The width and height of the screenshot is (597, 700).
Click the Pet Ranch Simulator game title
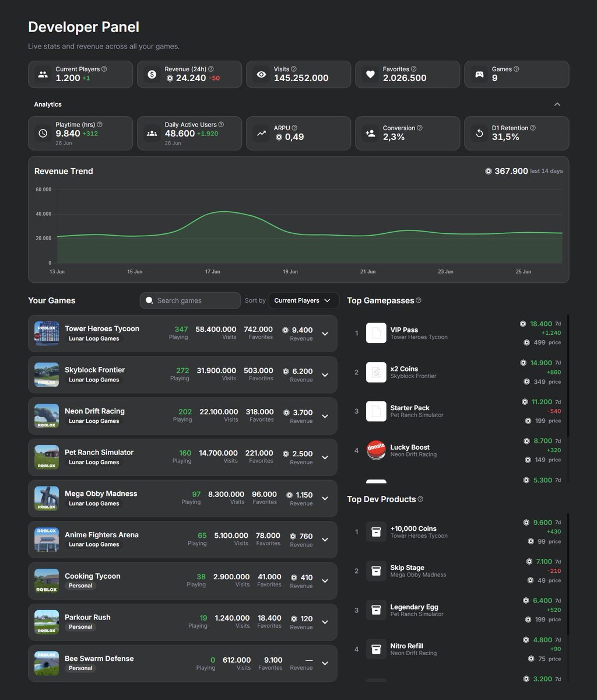99,452
